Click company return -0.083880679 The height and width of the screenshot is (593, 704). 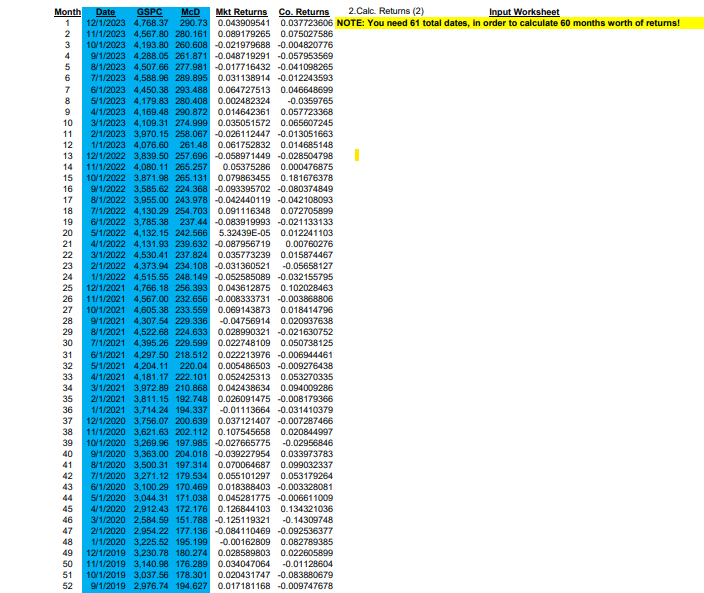click(x=305, y=575)
